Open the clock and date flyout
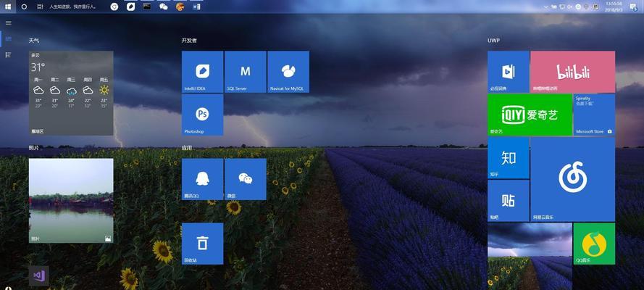This screenshot has height=290, width=644. pos(614,7)
